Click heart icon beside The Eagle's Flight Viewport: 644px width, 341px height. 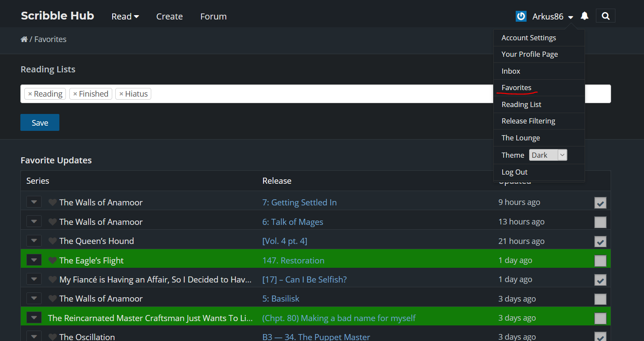coord(52,260)
